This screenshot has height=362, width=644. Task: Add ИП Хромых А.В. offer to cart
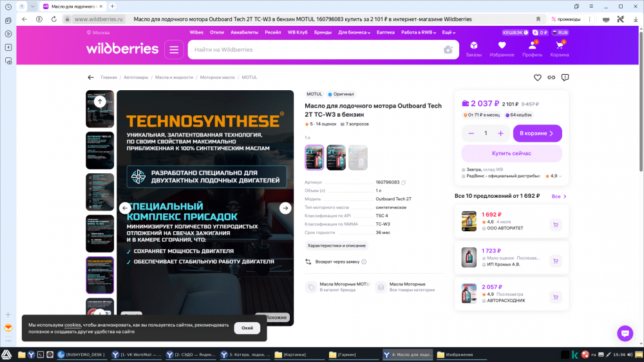pyautogui.click(x=555, y=261)
